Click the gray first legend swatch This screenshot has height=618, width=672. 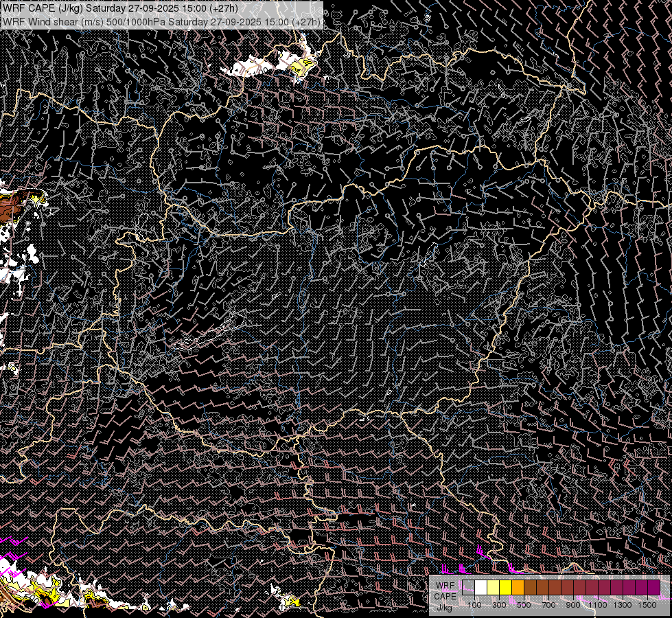468,588
